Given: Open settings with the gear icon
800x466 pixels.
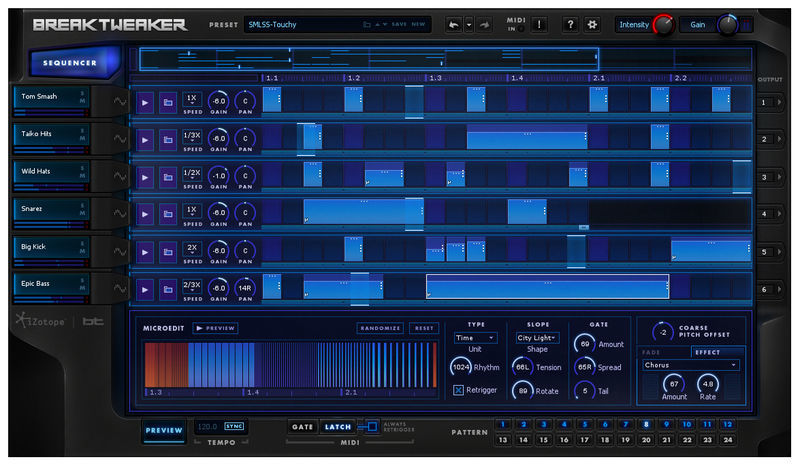Looking at the screenshot, I should [x=592, y=24].
